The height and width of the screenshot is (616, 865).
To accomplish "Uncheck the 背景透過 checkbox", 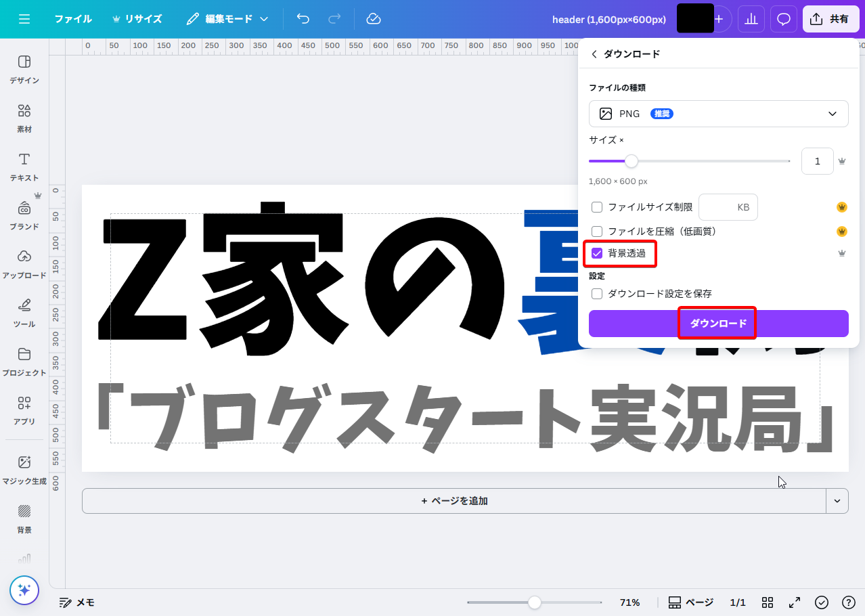I will pos(597,253).
